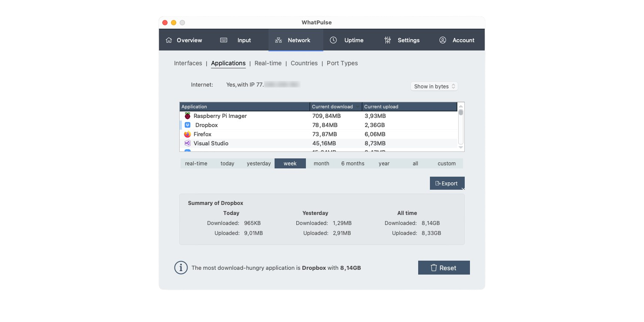Click the Account profile icon
Screen dimensions: 644x322
[443, 40]
